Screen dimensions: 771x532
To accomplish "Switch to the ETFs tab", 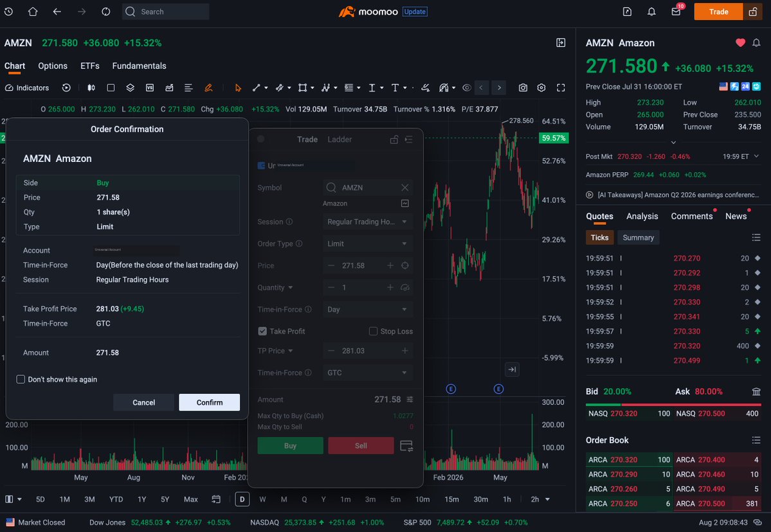I will coord(90,66).
